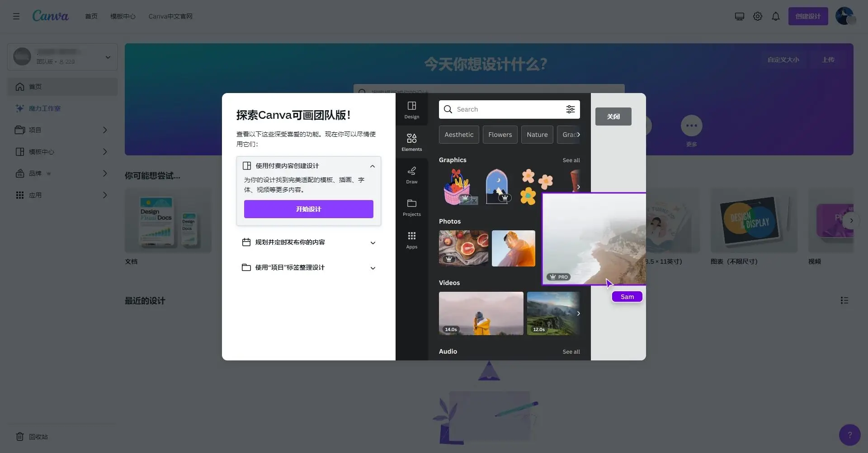Click 上传 button
This screenshot has width=868, height=453.
pyautogui.click(x=828, y=60)
